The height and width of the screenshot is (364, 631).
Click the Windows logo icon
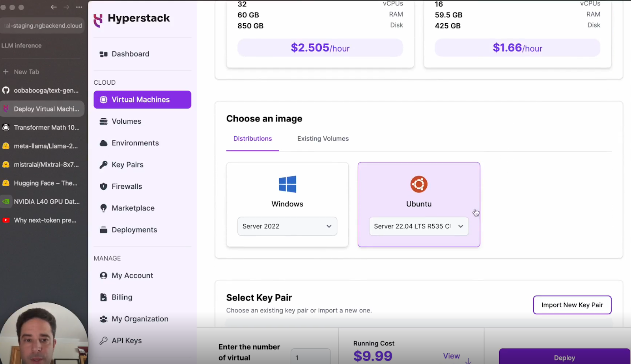[x=287, y=184]
